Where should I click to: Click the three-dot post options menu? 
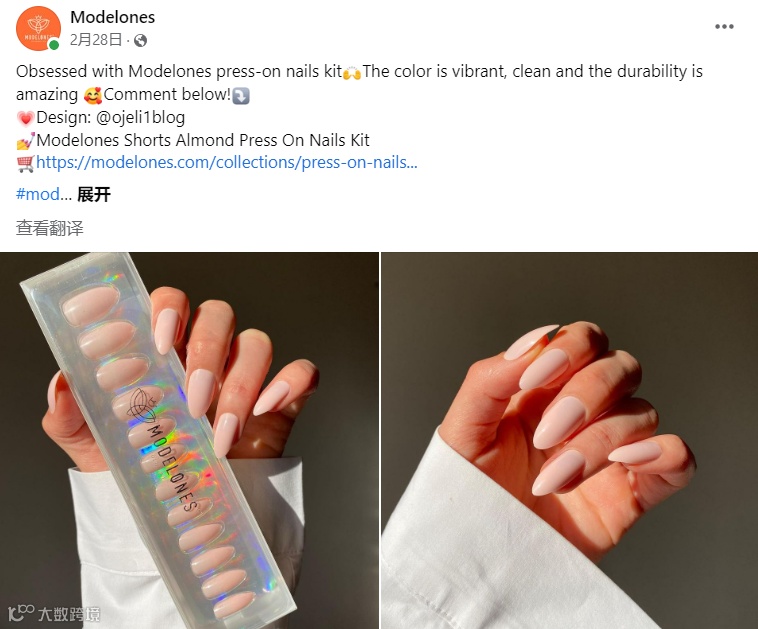point(724,27)
